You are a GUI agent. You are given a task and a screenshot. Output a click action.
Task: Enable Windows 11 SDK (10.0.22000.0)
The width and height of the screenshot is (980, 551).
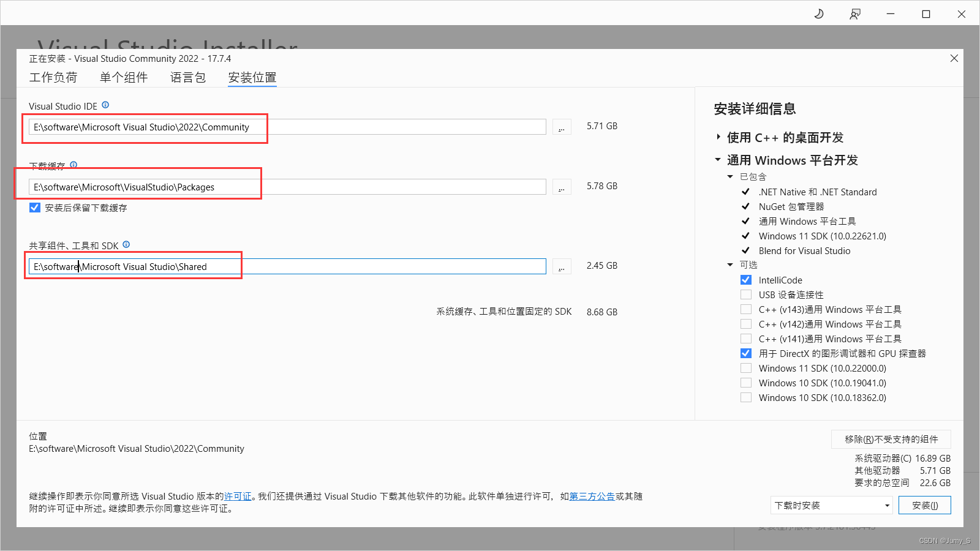746,368
